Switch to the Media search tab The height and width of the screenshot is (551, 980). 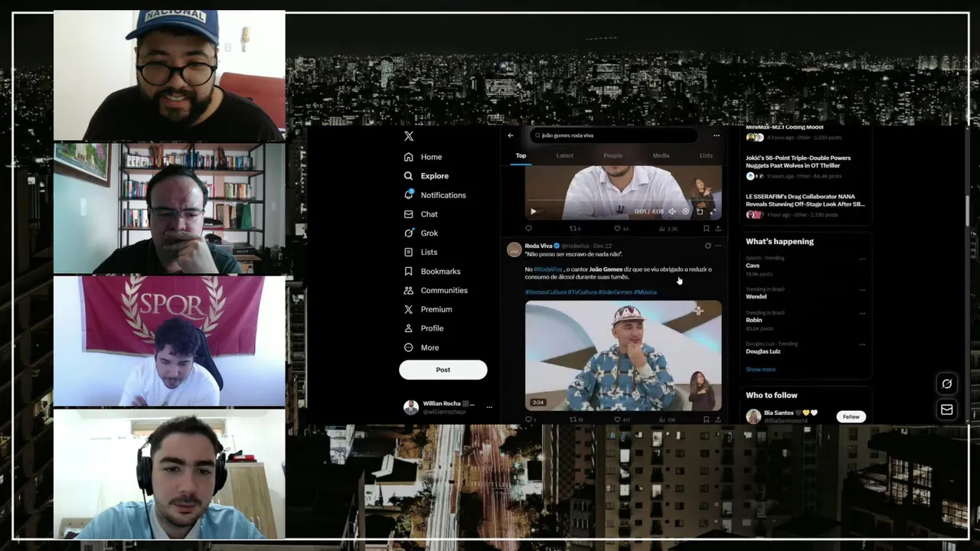click(x=661, y=155)
